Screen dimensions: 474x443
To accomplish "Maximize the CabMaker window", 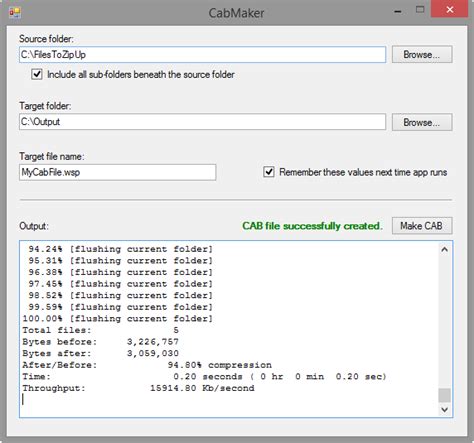I will (420, 10).
